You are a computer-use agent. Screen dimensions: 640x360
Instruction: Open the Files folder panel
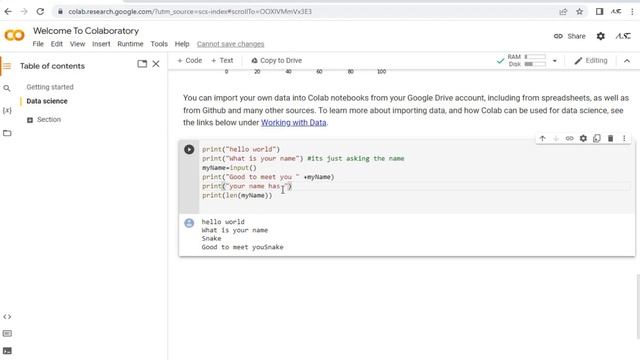tap(7, 133)
